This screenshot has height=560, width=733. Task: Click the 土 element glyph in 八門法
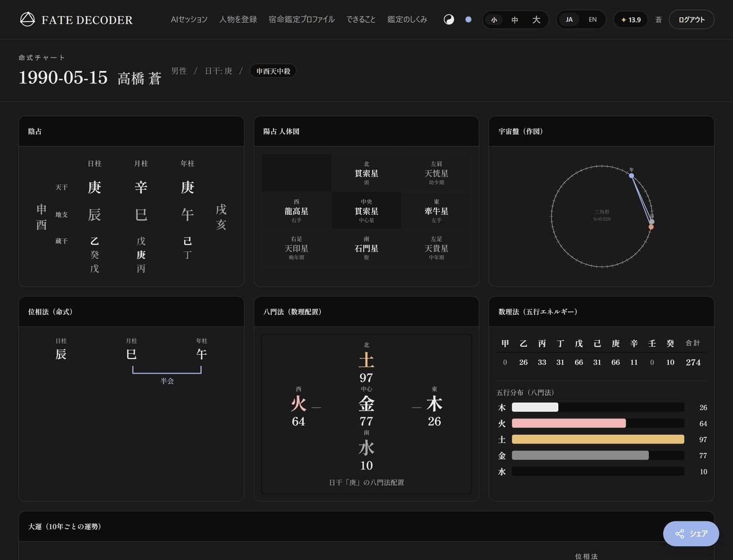366,360
